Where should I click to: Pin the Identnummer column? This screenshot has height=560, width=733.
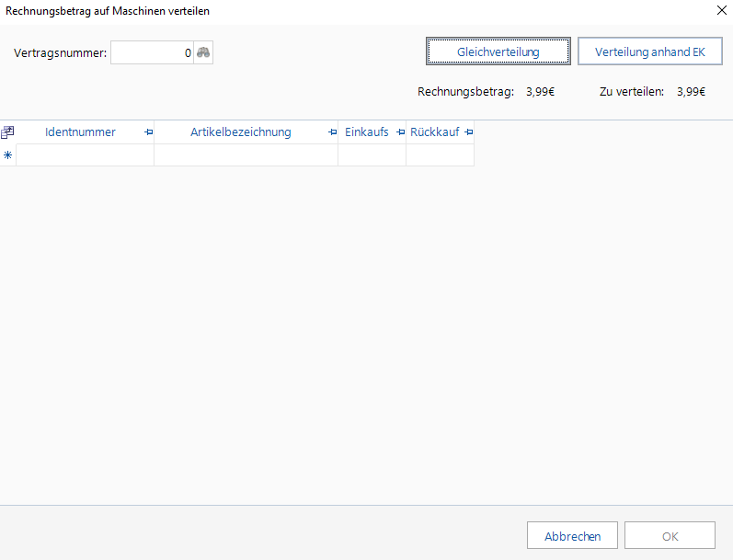coord(148,132)
